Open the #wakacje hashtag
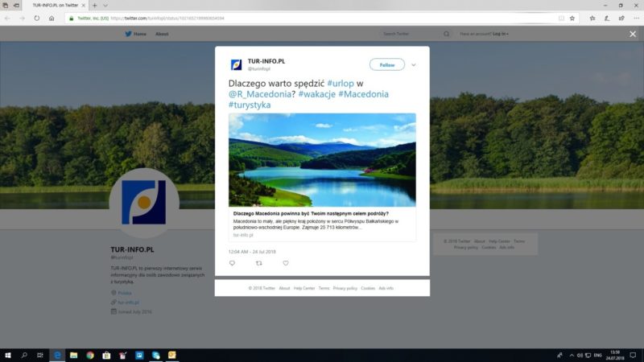644x362 pixels. (316, 94)
